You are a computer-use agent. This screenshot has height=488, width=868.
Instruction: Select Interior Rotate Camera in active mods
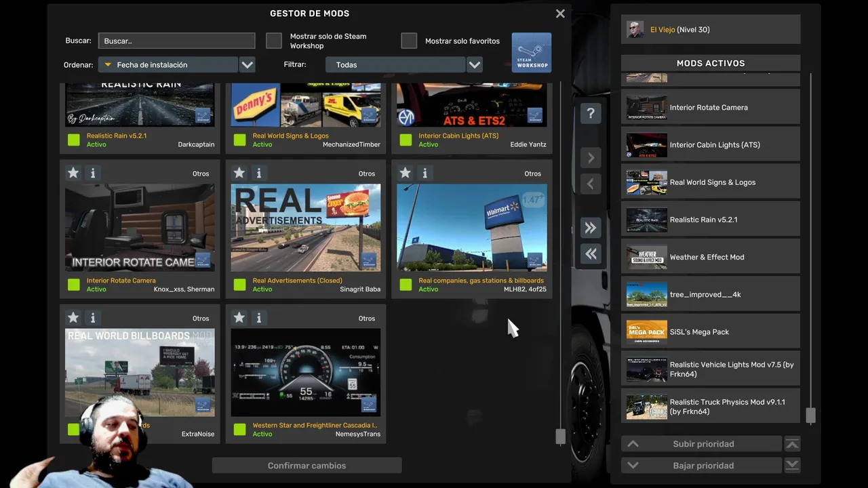tap(711, 107)
